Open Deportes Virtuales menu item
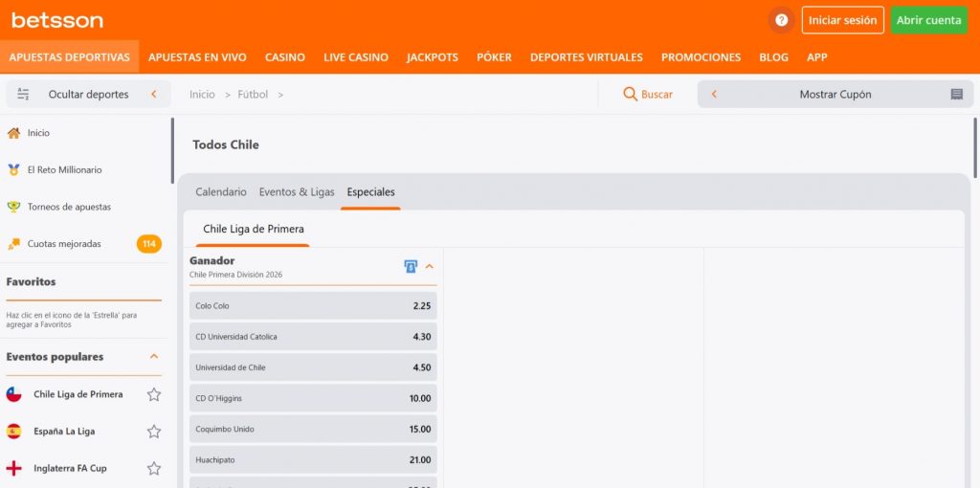 [x=587, y=56]
